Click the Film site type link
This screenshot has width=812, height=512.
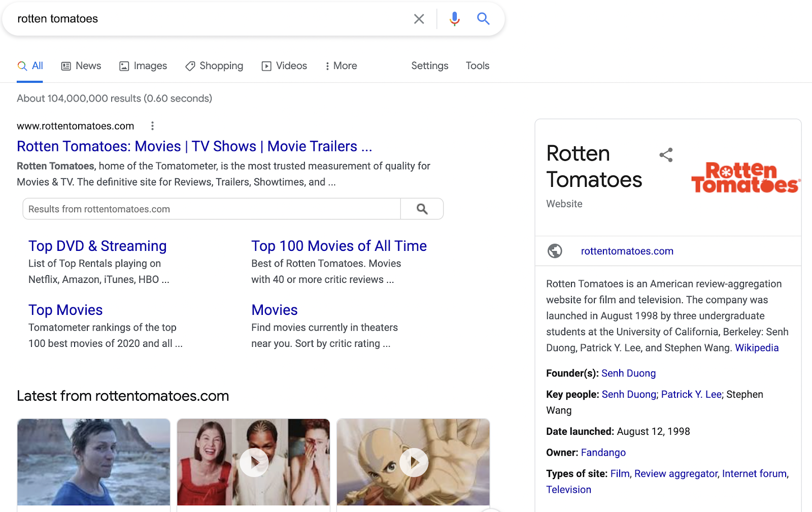click(x=620, y=474)
